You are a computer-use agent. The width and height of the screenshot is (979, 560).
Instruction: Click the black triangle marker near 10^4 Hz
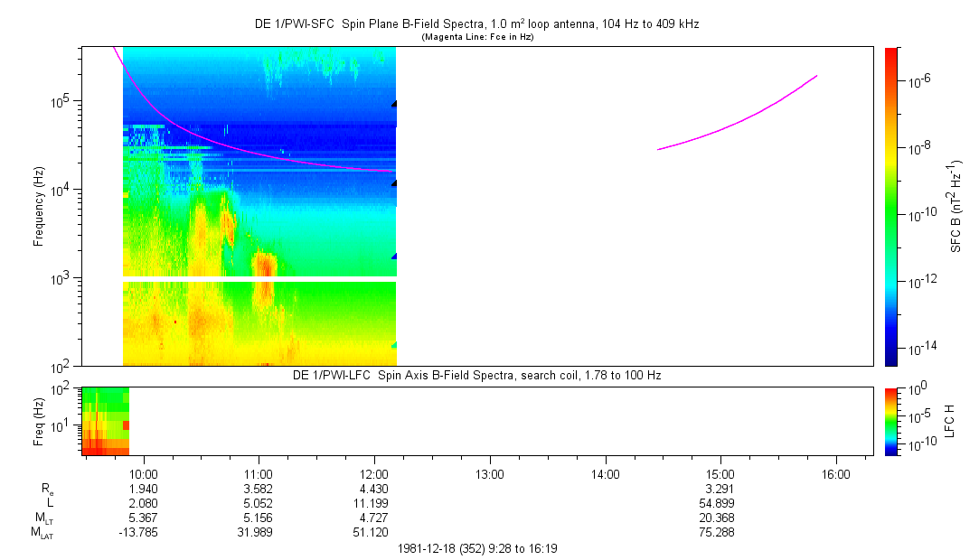pos(394,183)
